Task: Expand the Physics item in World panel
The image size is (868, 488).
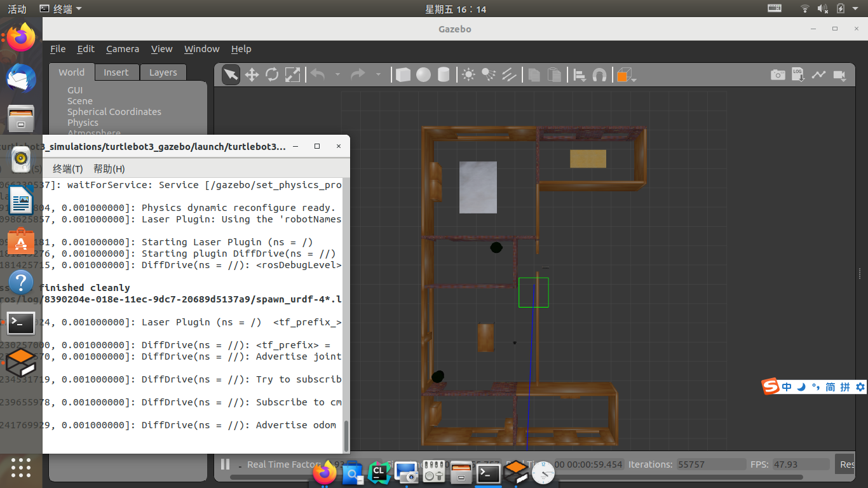Action: [83, 122]
